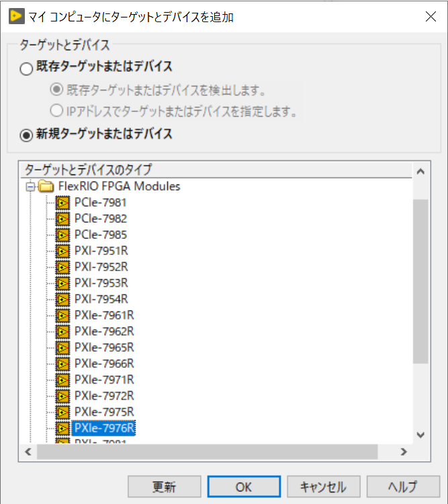Select PXI-7952R in the list
Image resolution: width=448 pixels, height=504 pixels.
101,267
